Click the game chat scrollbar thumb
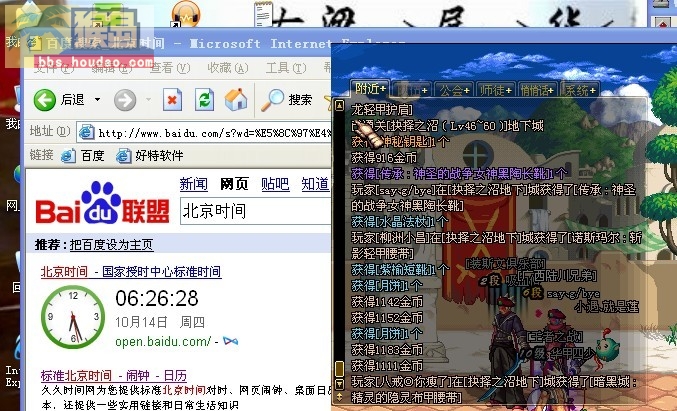677x411 pixels. pyautogui.click(x=339, y=368)
